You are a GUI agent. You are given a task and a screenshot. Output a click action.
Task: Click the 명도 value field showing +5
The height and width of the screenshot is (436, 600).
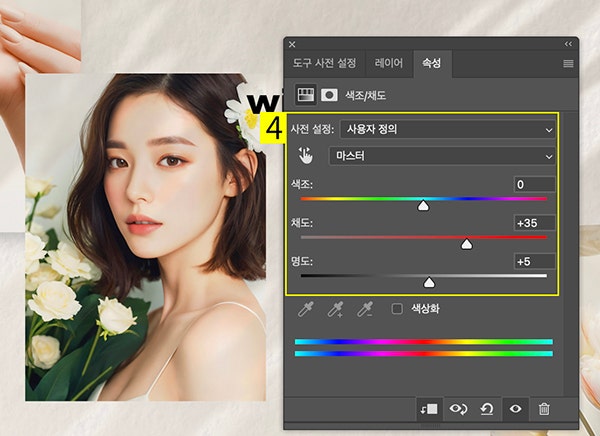click(x=534, y=261)
